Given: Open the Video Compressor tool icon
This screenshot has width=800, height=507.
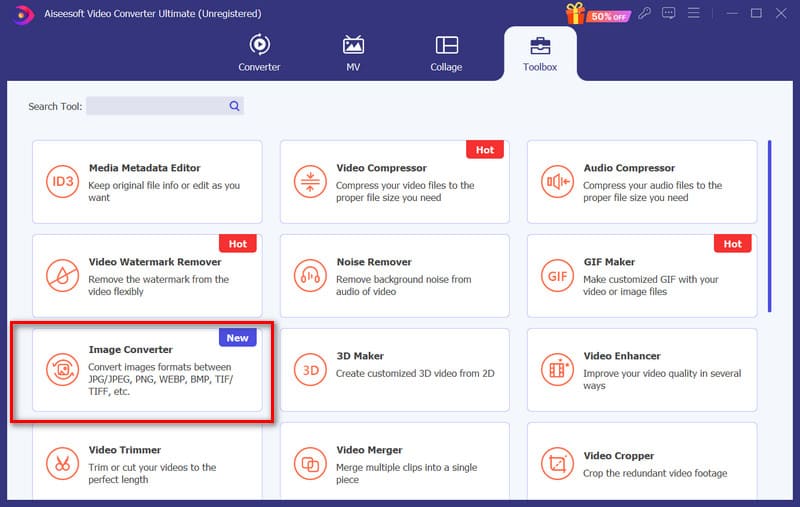Looking at the screenshot, I should tap(309, 182).
